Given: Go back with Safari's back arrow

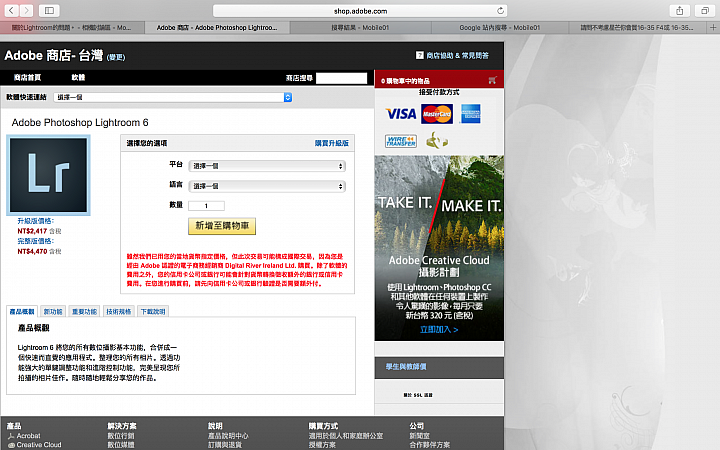Looking at the screenshot, I should pos(11,10).
